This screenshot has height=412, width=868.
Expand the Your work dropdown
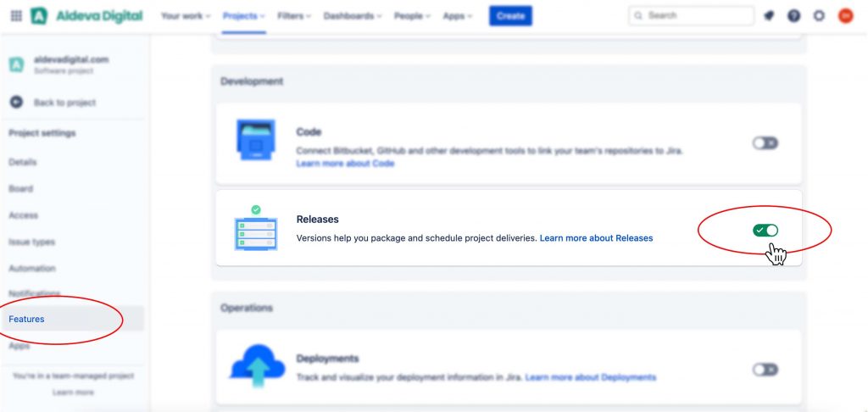186,16
